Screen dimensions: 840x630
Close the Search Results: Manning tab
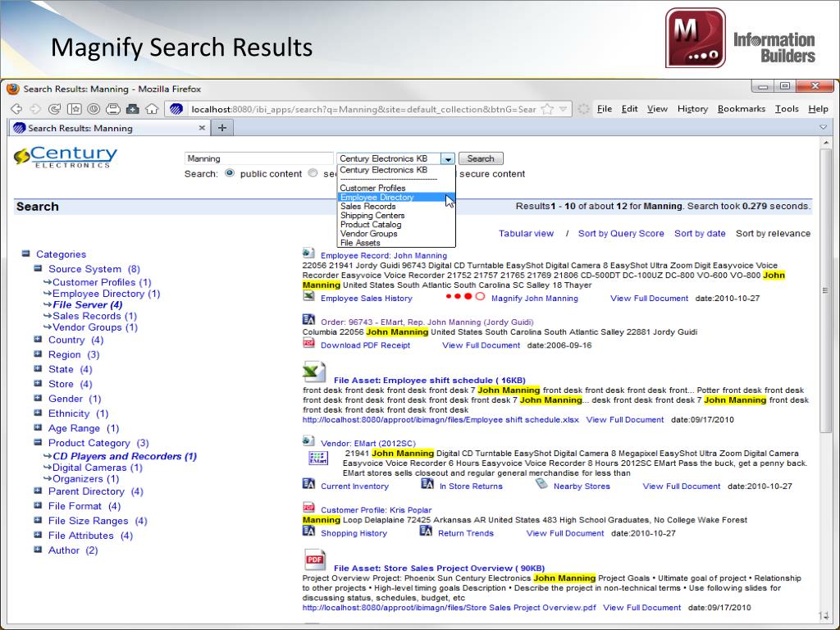click(x=202, y=127)
